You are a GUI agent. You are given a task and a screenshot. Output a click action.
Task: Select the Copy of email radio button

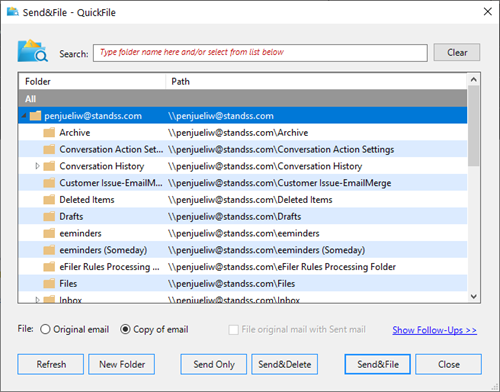(x=125, y=329)
